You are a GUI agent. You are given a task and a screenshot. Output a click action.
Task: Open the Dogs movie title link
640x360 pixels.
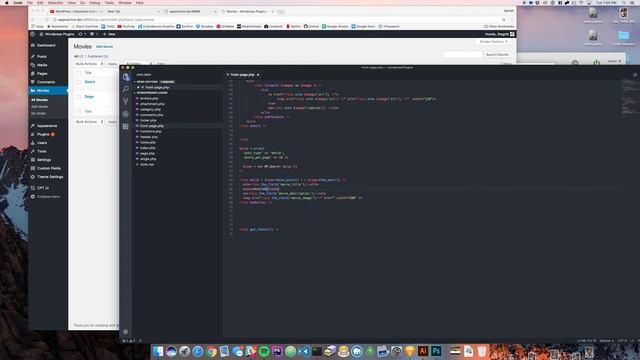pos(89,96)
